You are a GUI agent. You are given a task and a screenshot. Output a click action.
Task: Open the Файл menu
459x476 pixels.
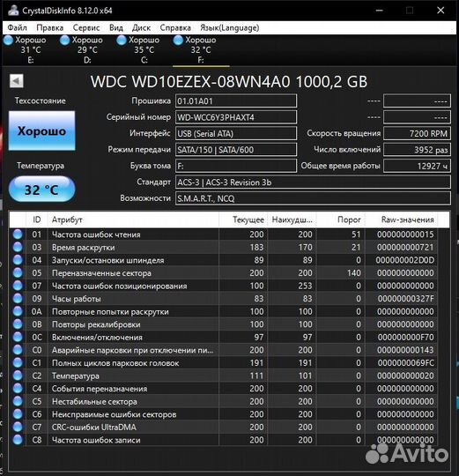(x=17, y=27)
